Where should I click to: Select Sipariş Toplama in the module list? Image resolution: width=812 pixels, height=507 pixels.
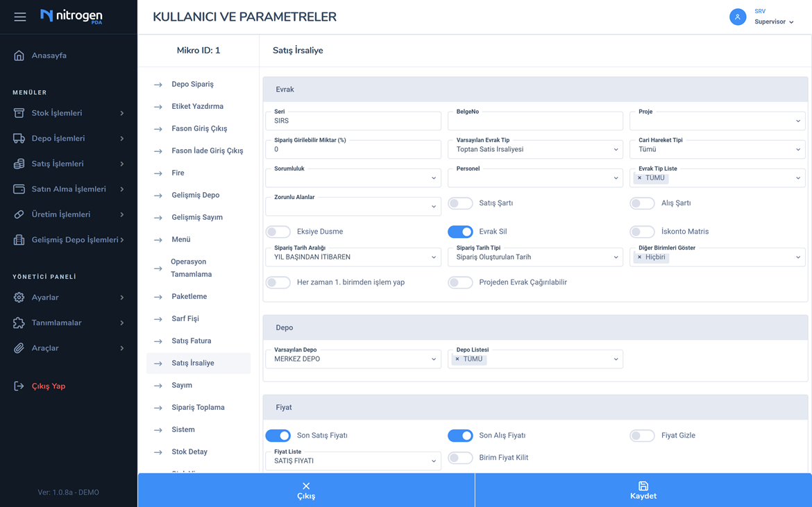click(x=198, y=408)
